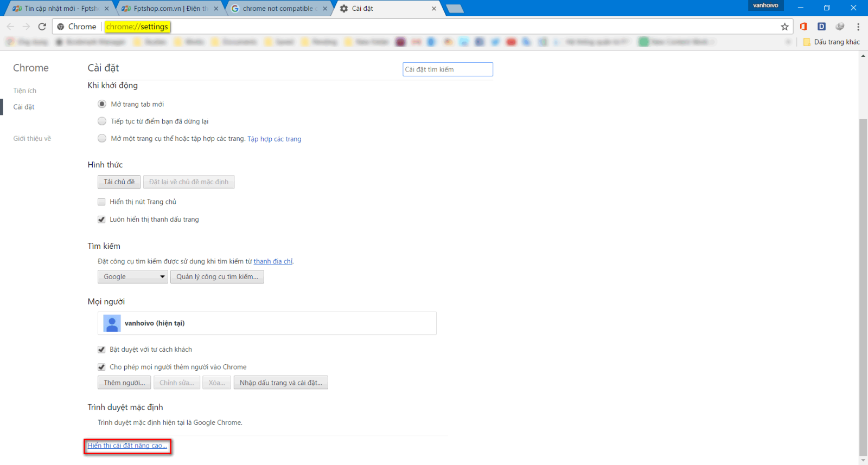Open the 'thanh địa chỉ' link
This screenshot has height=465, width=868.
click(x=273, y=261)
